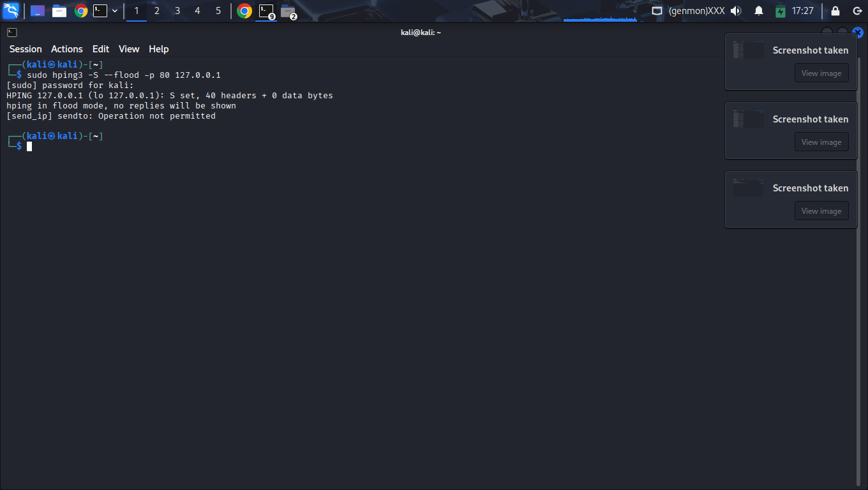Click the battery power manager icon
Screen dimensions: 868x490
coord(781,11)
